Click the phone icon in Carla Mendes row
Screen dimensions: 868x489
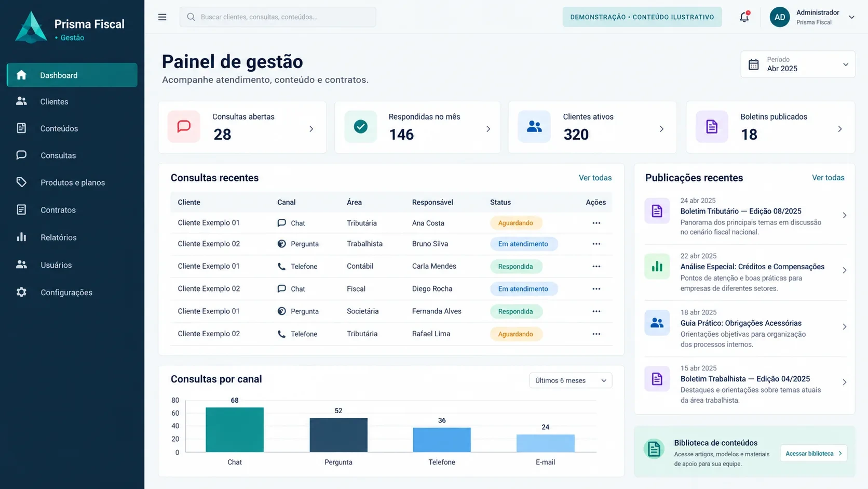pos(281,267)
